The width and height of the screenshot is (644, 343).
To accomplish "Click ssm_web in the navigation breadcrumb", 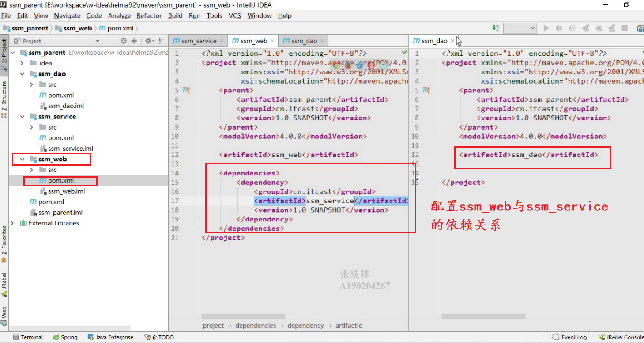I will (x=74, y=28).
